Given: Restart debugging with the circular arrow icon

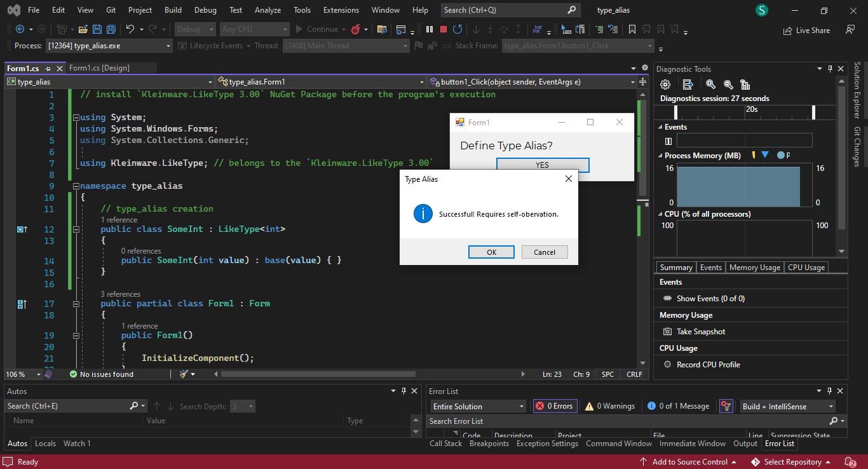Looking at the screenshot, I should tap(458, 29).
